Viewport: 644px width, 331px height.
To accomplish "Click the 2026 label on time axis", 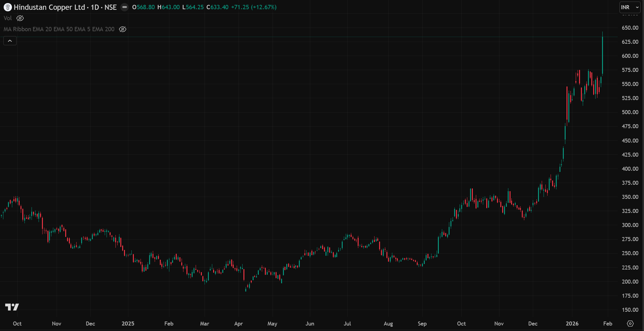I will pos(572,323).
